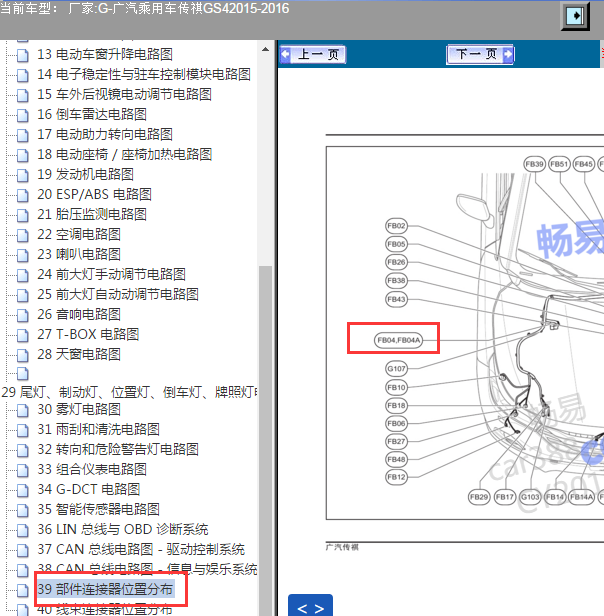The width and height of the screenshot is (604, 616).
Task: Click the page icon beside item 39
Action: tap(23, 590)
